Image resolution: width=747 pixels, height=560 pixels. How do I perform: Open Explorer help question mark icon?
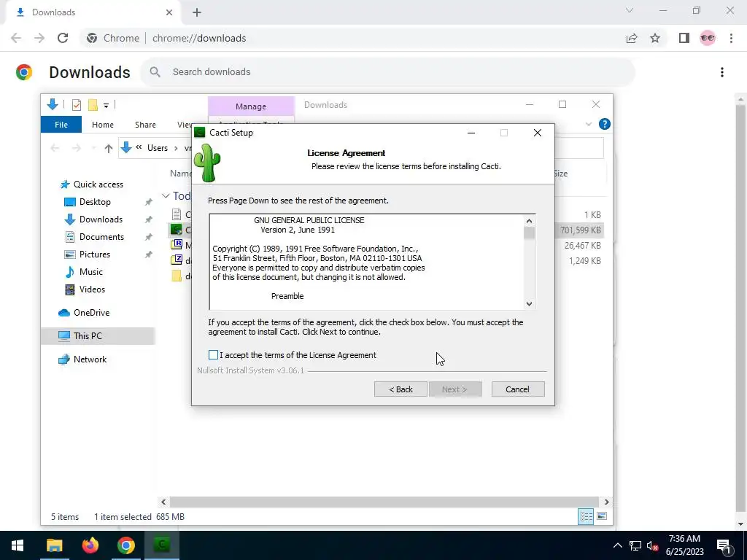[604, 124]
